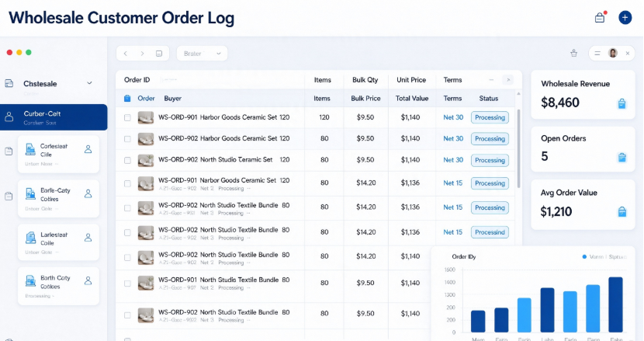Click clipboard icon left of Eorle-Caty card
Screen dimensions: 644x341
9,197
